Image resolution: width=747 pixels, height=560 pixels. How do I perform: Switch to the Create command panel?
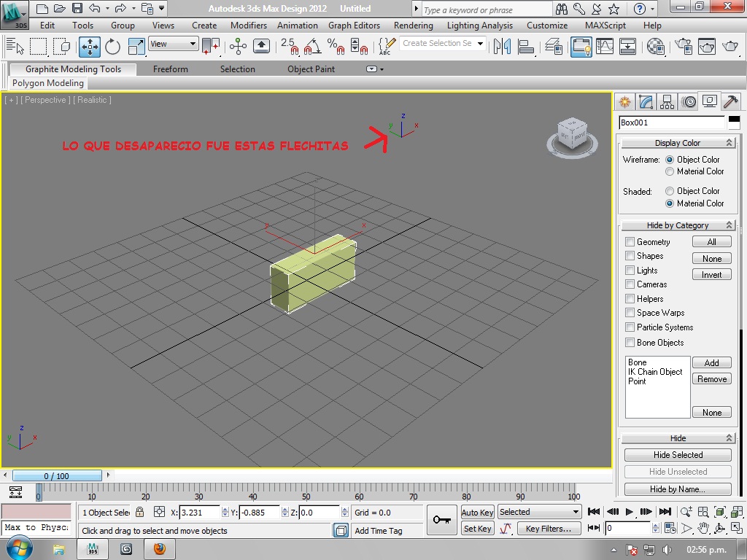click(624, 101)
